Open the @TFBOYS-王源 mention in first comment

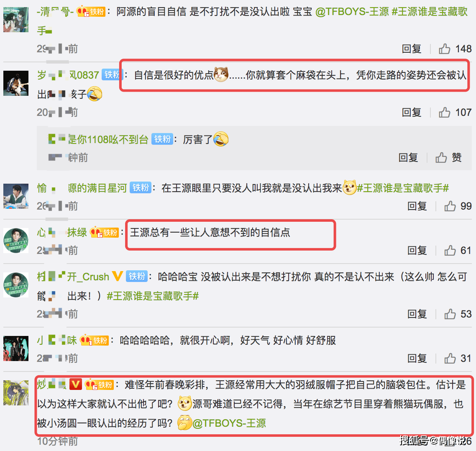pos(352,12)
